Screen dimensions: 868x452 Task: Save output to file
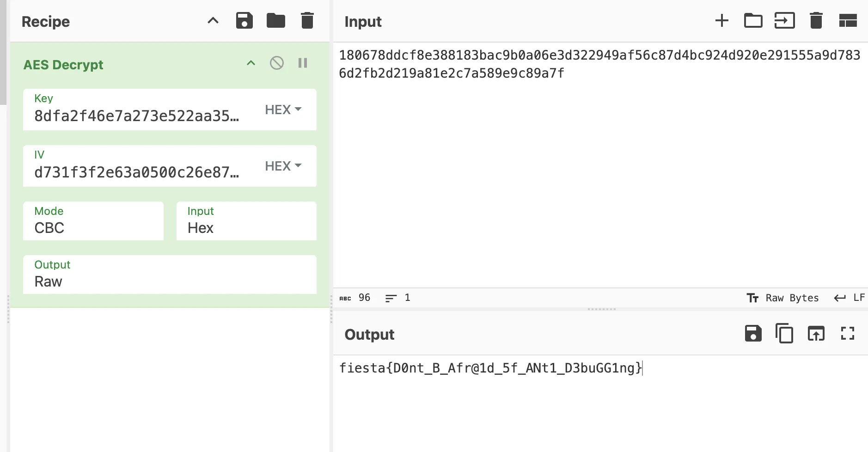pos(753,333)
